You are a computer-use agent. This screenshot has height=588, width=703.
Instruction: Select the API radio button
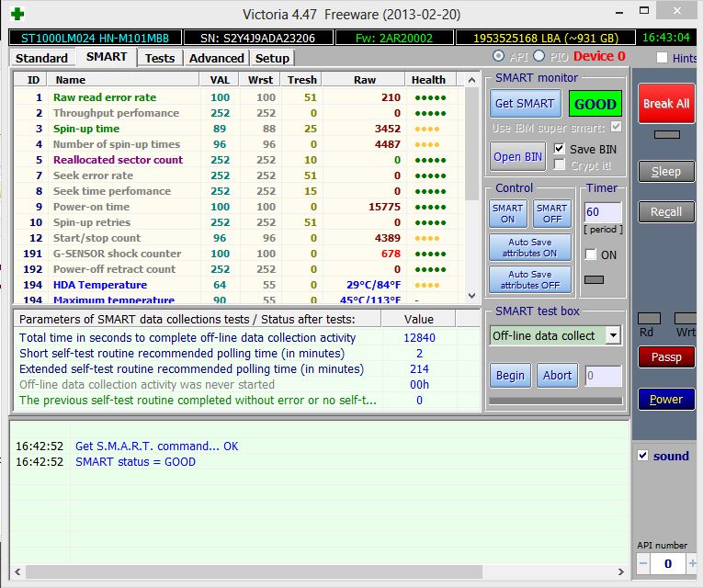click(x=498, y=56)
